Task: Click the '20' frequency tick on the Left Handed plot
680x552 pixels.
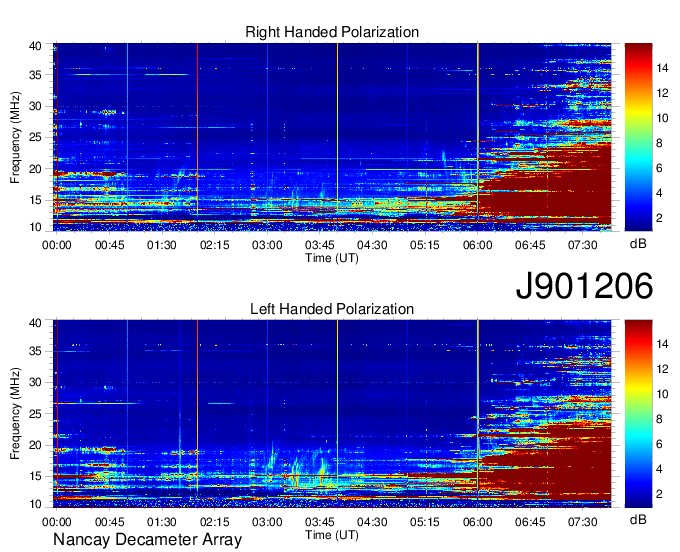Action: (35, 445)
